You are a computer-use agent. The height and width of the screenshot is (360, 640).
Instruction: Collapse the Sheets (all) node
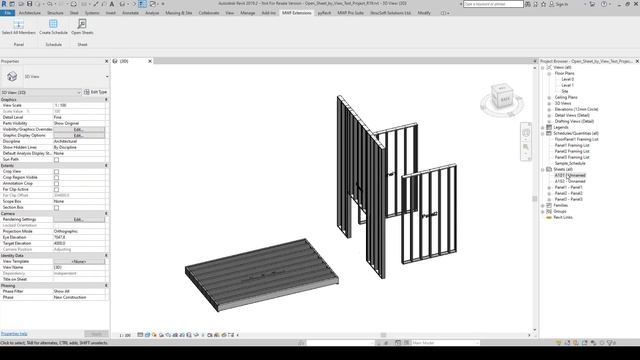[x=542, y=169]
